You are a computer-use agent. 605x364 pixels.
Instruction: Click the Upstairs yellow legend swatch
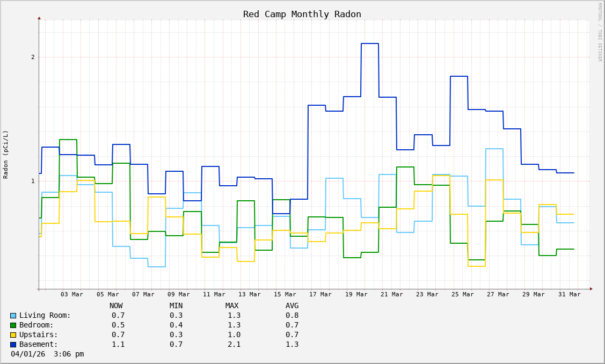(13, 335)
